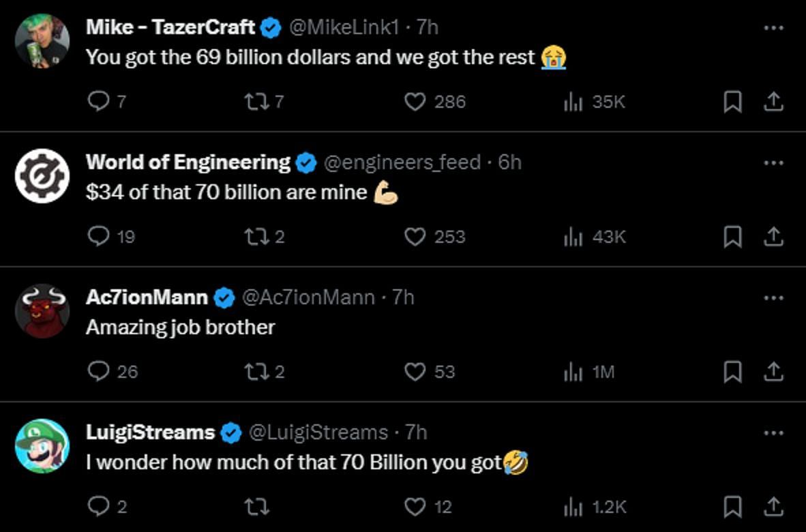Like the LuigiStreams reply
The height and width of the screenshot is (532, 806).
pyautogui.click(x=415, y=507)
